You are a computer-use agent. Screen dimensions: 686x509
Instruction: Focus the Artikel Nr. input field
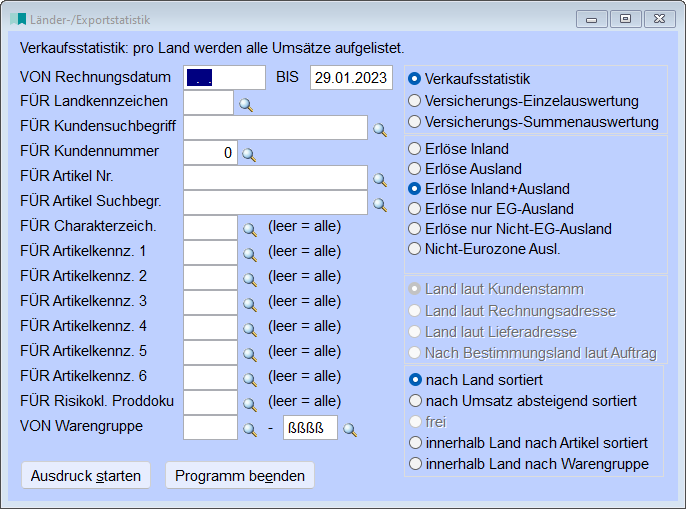[276, 177]
